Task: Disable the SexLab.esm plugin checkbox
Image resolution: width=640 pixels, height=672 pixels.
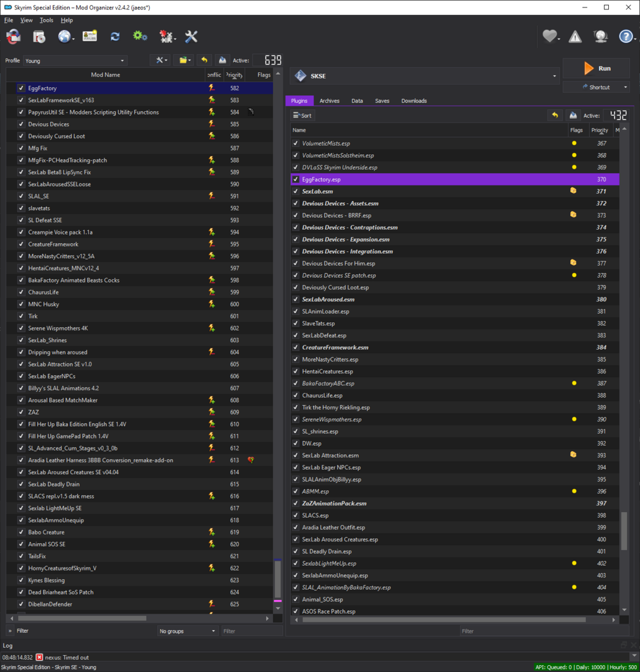Action: (x=295, y=191)
